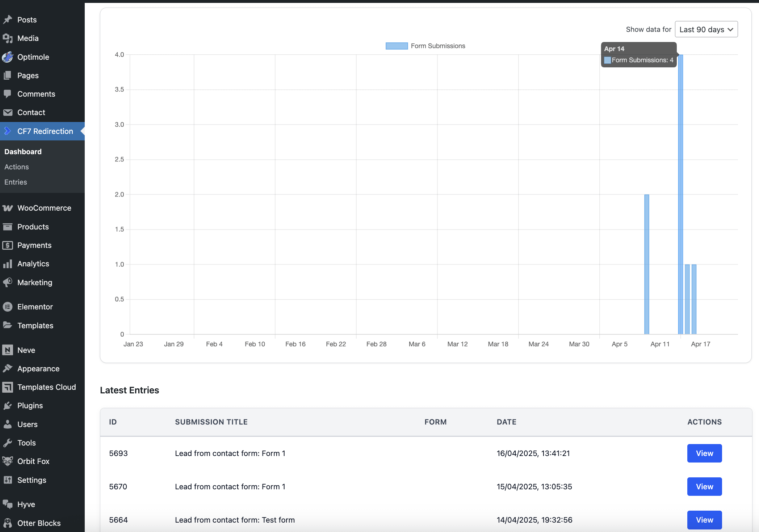Image resolution: width=759 pixels, height=532 pixels.
Task: Click the Analytics bar chart icon
Action: pos(8,264)
